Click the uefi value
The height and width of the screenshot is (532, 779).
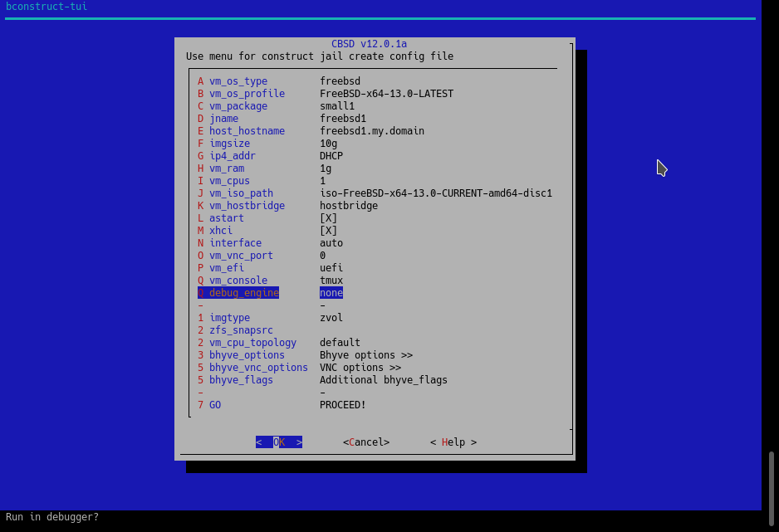[331, 267]
